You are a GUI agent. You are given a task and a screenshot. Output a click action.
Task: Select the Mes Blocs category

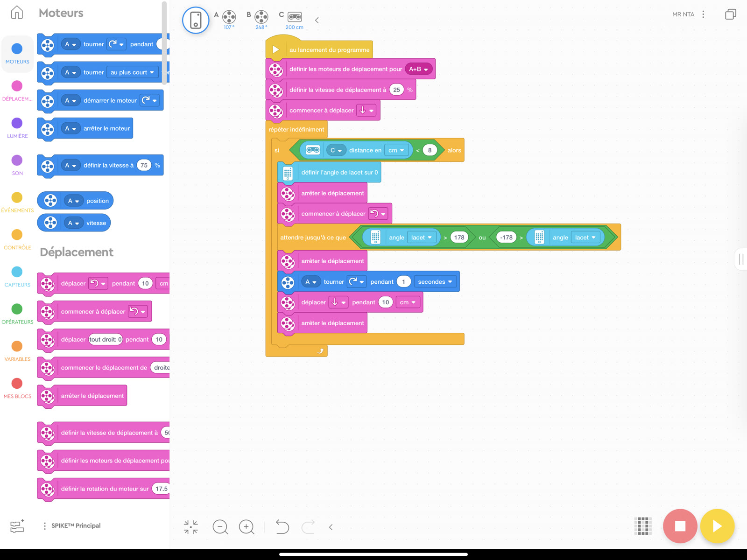[17, 388]
